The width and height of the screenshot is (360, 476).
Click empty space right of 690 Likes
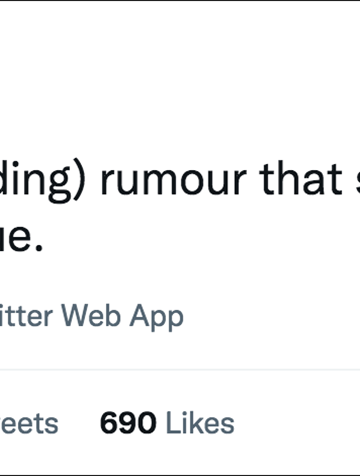pyautogui.click(x=297, y=423)
